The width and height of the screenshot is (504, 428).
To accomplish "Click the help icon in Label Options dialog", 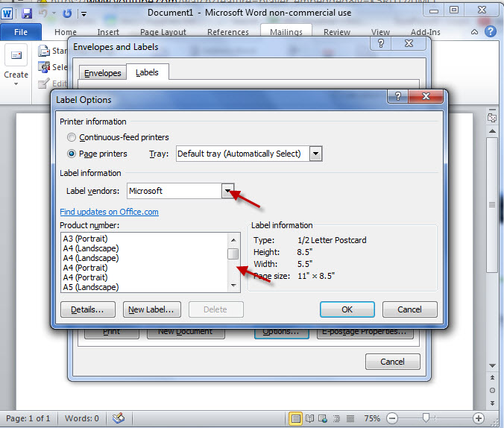I will 398,96.
